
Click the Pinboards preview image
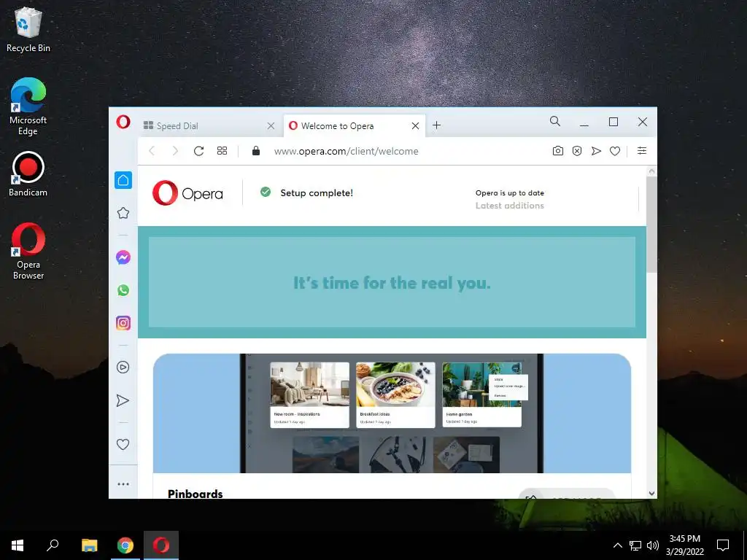(392, 413)
